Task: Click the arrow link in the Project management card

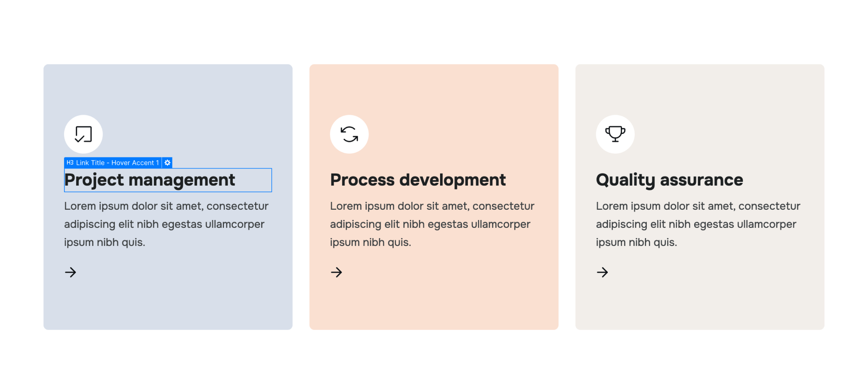Action: 70,272
